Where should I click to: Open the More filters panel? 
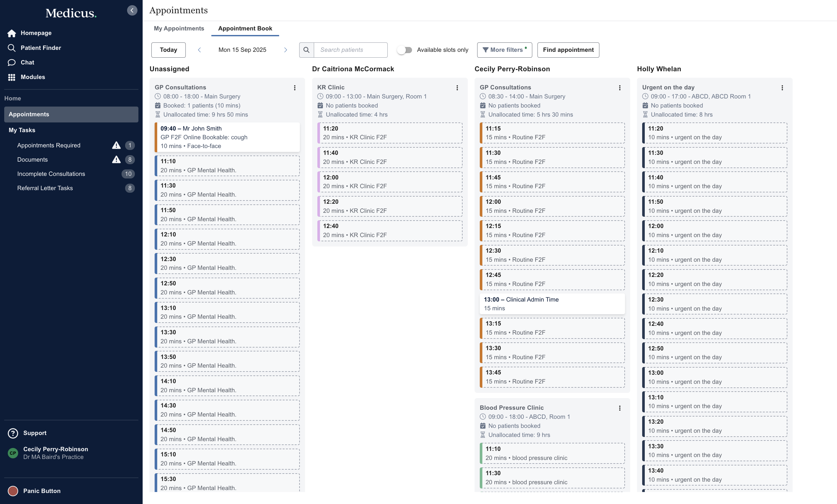(x=504, y=50)
